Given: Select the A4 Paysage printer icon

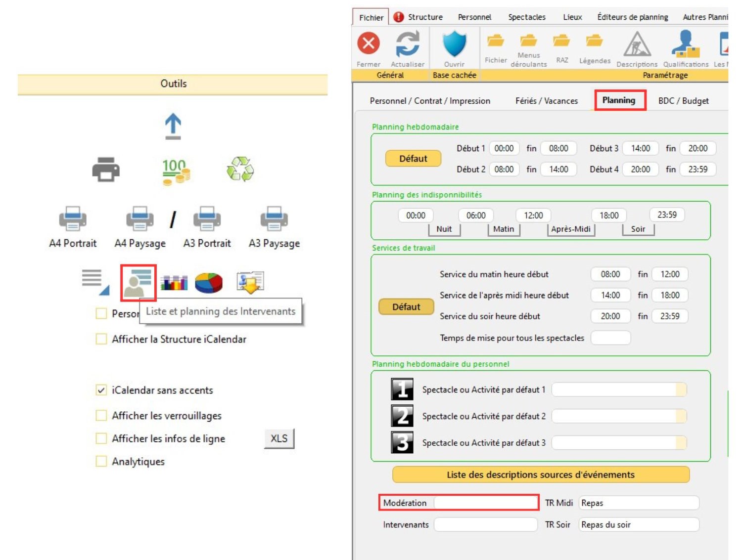Looking at the screenshot, I should (x=140, y=218).
